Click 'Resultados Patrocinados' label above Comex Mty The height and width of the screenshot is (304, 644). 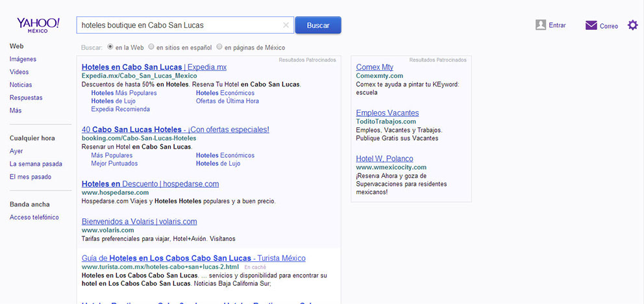pos(438,60)
